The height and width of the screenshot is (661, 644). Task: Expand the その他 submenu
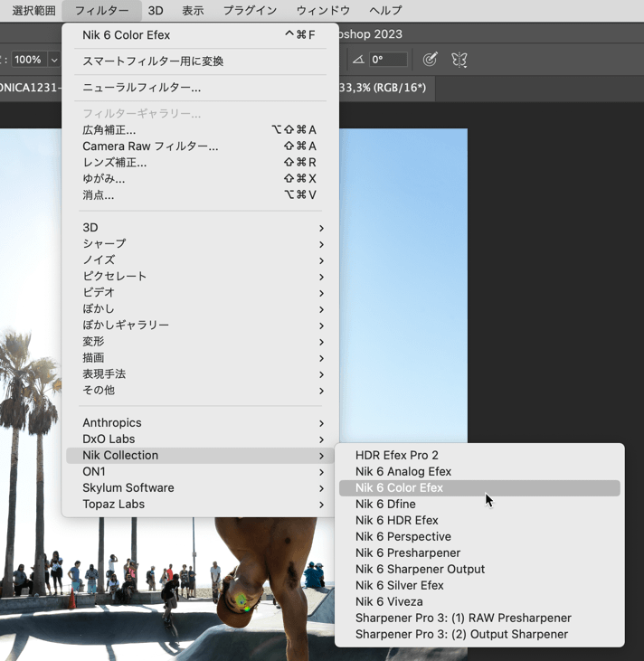point(200,391)
